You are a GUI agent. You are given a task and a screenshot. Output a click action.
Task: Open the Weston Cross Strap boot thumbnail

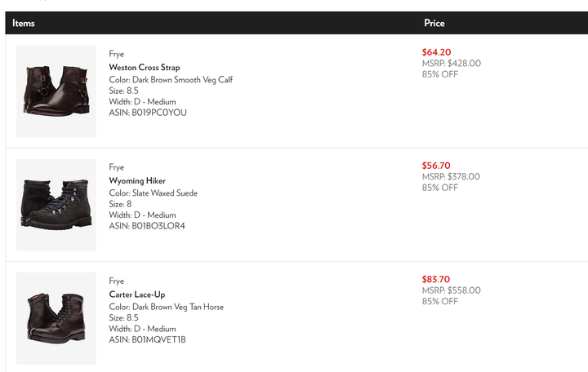(56, 91)
